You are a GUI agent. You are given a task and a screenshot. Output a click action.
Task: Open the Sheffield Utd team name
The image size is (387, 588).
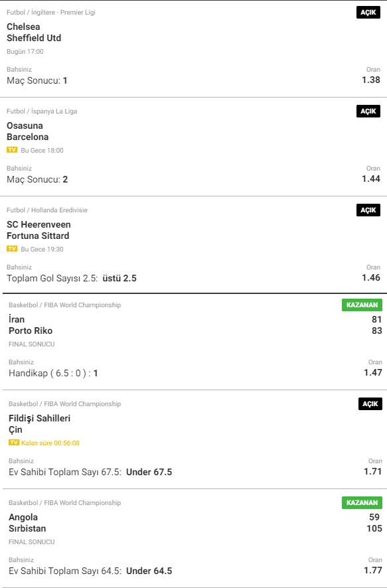[34, 38]
